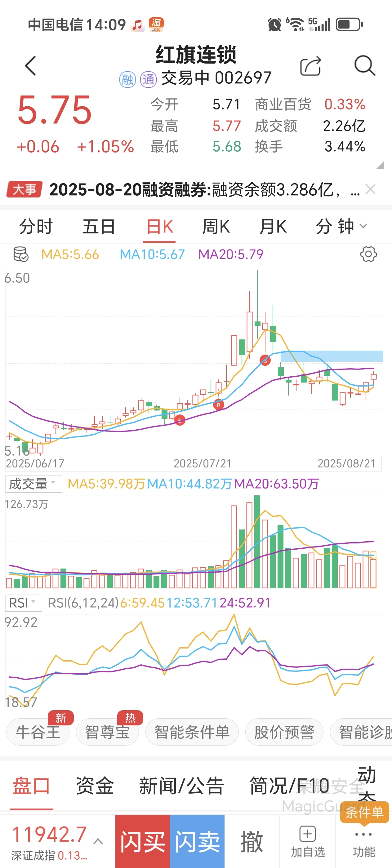Open 牛谷王 feature pill

point(38,732)
